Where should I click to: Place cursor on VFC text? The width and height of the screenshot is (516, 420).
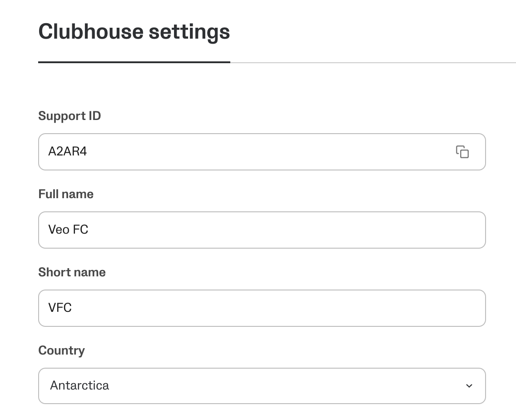coord(60,308)
